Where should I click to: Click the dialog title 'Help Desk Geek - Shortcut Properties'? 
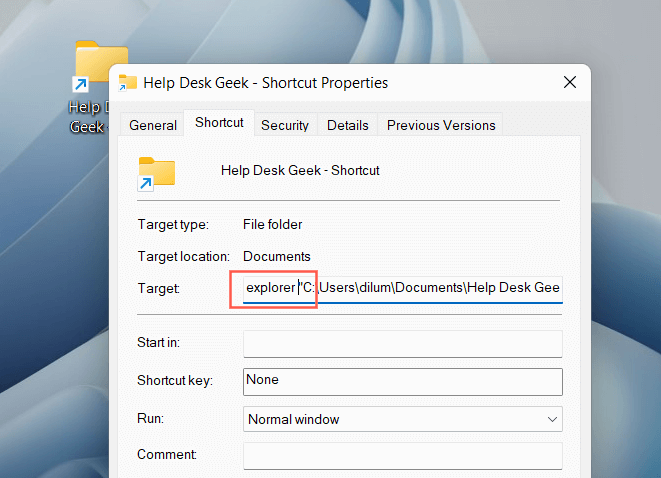click(x=266, y=83)
